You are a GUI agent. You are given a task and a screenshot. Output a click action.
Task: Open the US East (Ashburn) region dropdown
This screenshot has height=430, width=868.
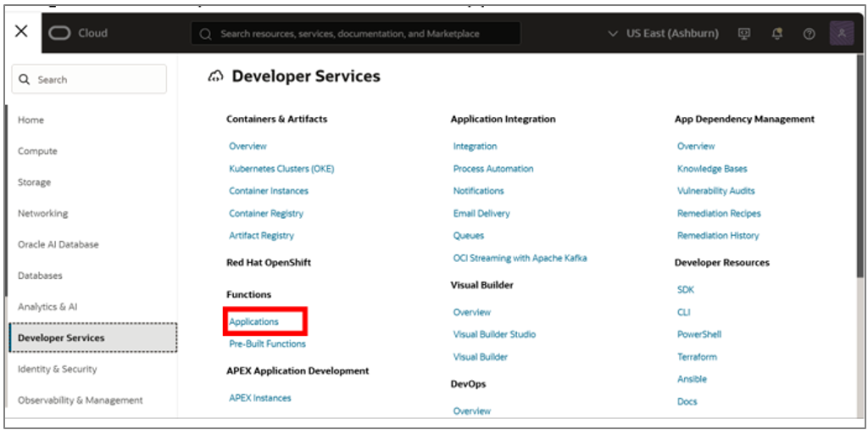tap(663, 33)
